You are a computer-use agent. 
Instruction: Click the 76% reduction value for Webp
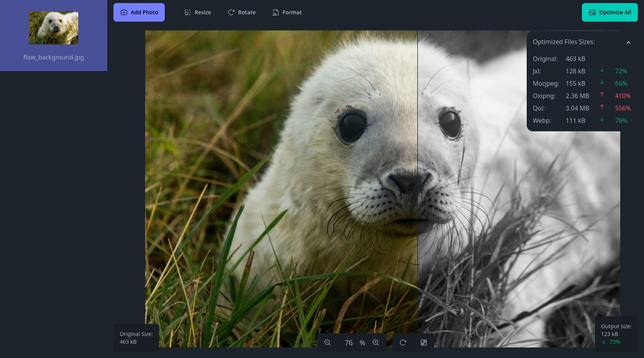(x=621, y=120)
